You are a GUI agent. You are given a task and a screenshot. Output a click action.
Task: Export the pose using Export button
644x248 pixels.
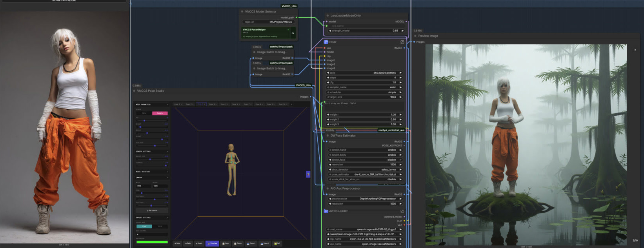(251, 243)
